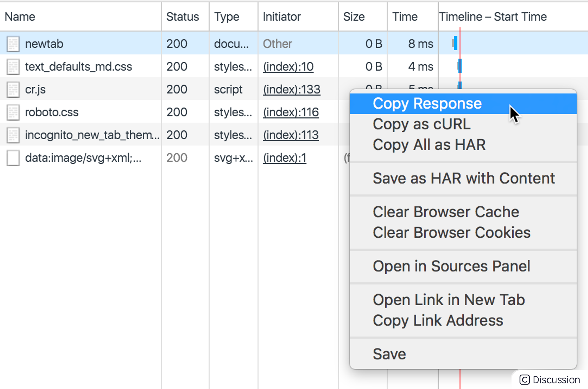
Task: Click the Timeline – Start Time header
Action: [493, 17]
